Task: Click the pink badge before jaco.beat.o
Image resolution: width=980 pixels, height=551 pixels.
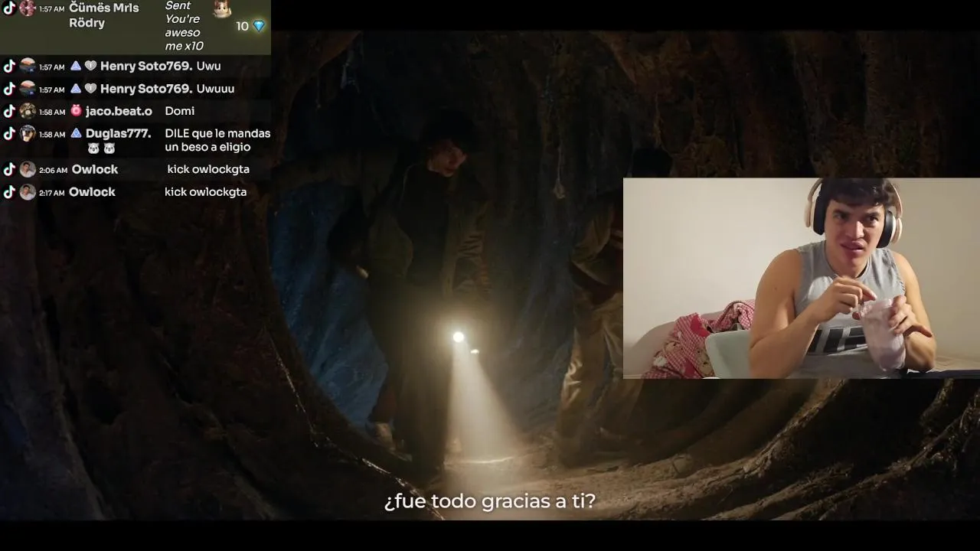Action: [76, 110]
